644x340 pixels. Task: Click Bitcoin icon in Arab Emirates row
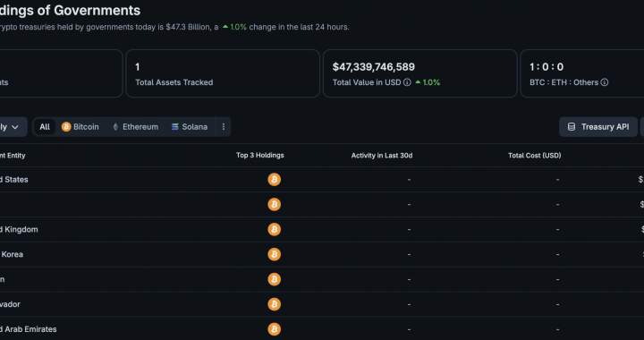pyautogui.click(x=274, y=329)
